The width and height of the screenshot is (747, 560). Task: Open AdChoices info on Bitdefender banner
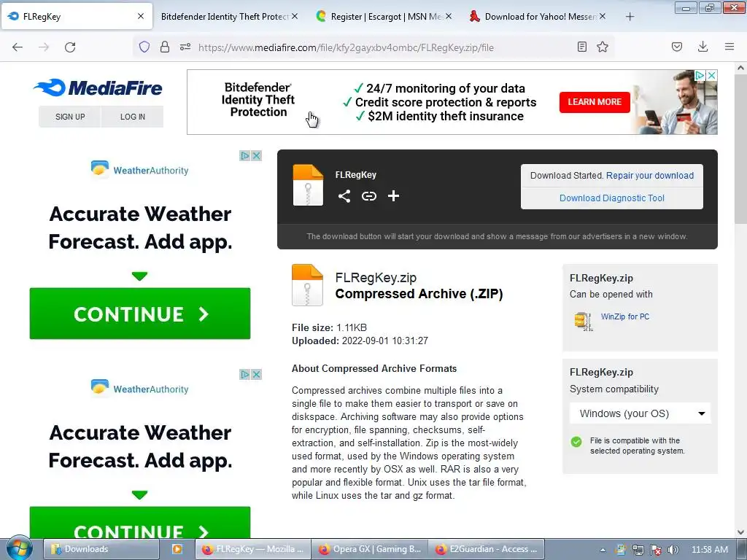click(x=700, y=75)
